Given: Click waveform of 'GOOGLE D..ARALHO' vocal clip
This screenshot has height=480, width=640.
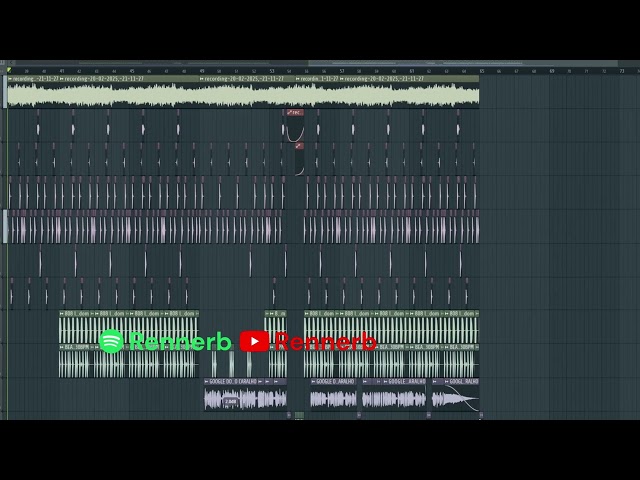Looking at the screenshot, I should click(x=333, y=399).
